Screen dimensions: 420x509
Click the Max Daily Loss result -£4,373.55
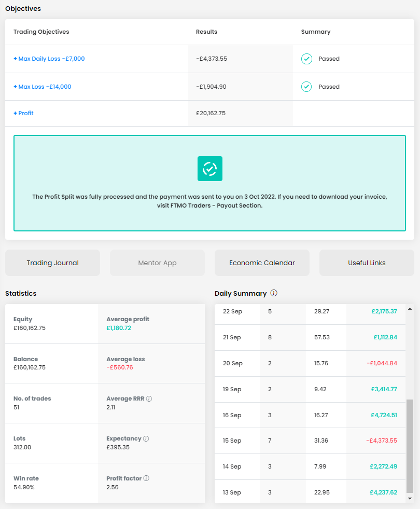pos(212,59)
